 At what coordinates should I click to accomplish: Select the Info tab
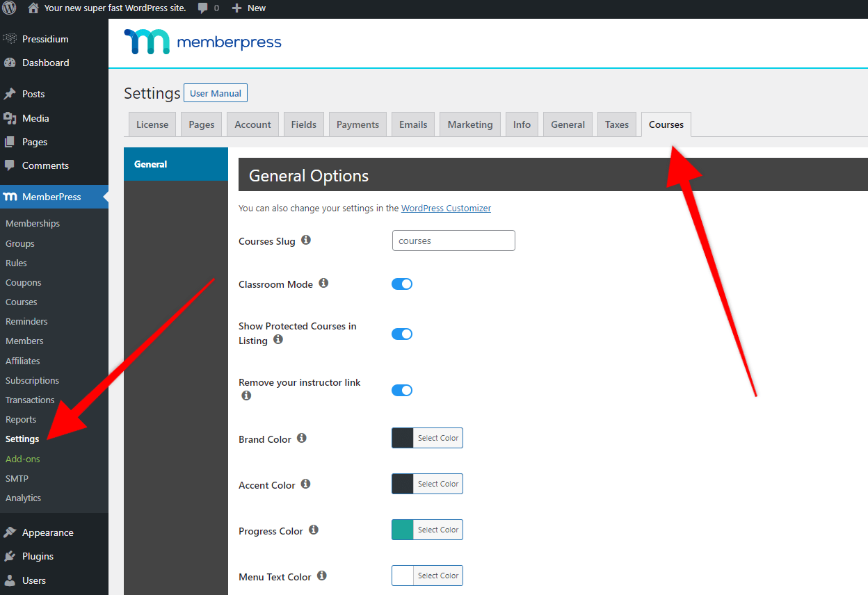click(522, 124)
